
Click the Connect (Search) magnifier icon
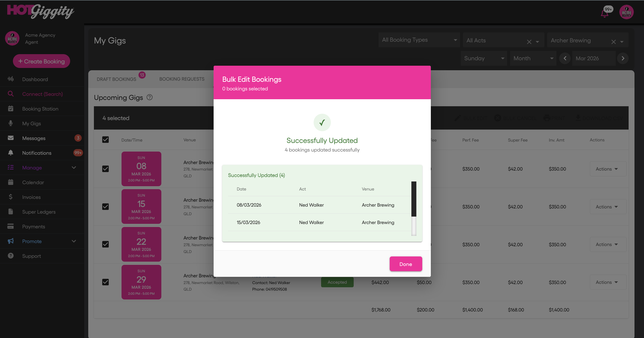10,94
